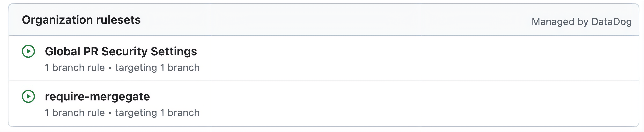Click the Managed by DataDog label
Viewport: 644px width, 132px height.
pyautogui.click(x=582, y=22)
